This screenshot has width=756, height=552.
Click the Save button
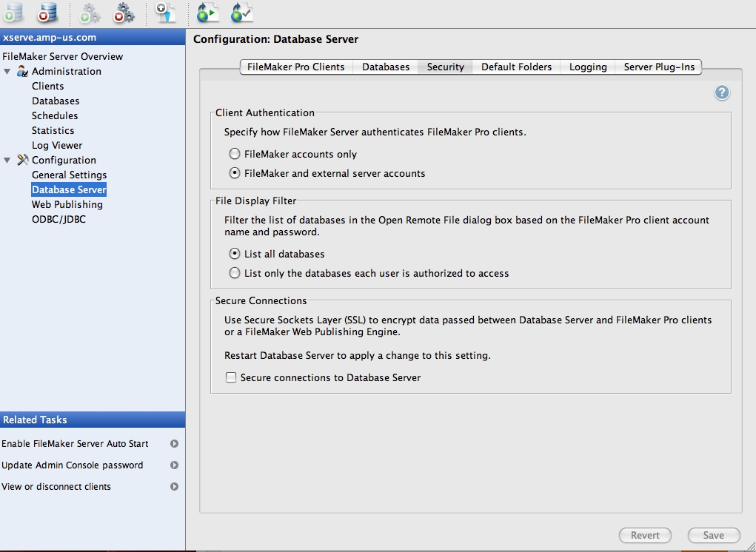(713, 535)
